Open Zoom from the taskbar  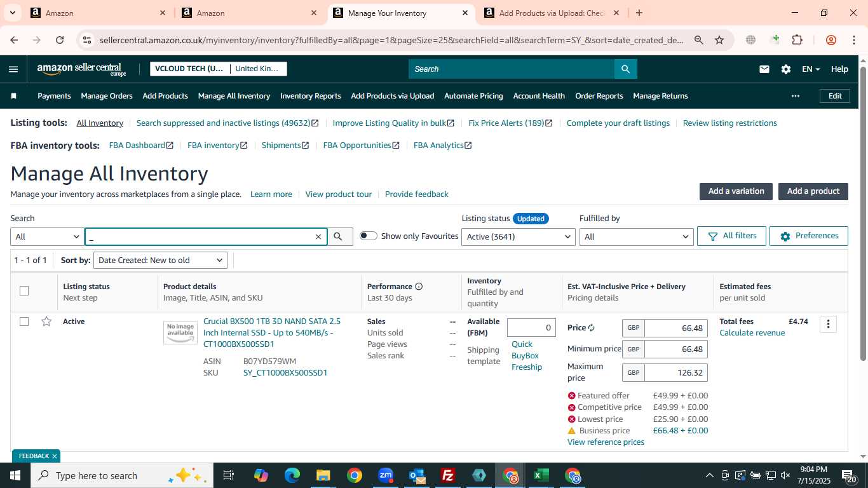[386, 475]
